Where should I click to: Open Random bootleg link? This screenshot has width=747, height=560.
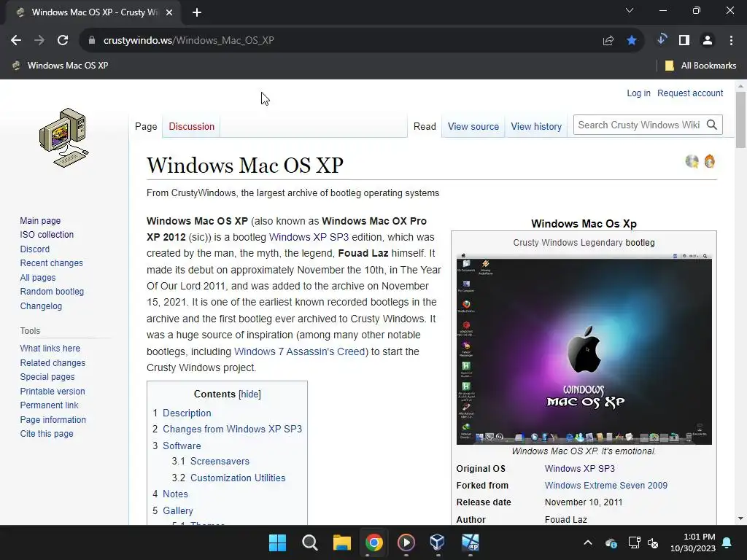pos(52,292)
